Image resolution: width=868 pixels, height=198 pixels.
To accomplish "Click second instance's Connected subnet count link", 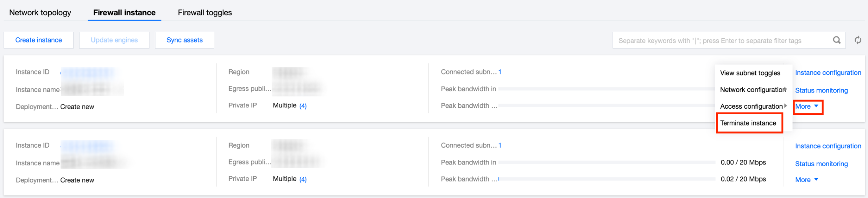I will pyautogui.click(x=500, y=146).
